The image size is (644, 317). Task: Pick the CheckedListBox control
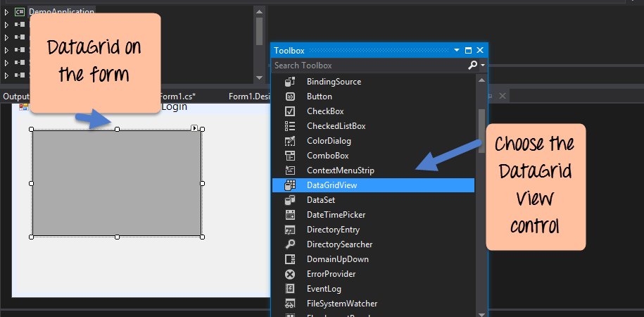336,126
